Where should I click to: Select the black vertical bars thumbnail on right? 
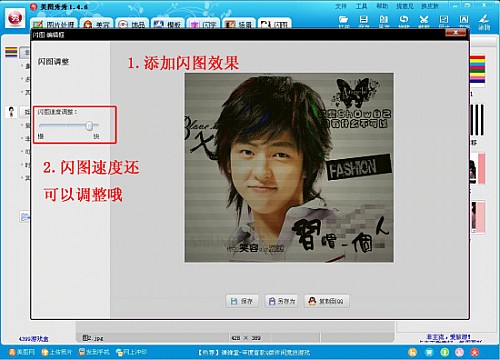pos(477,120)
